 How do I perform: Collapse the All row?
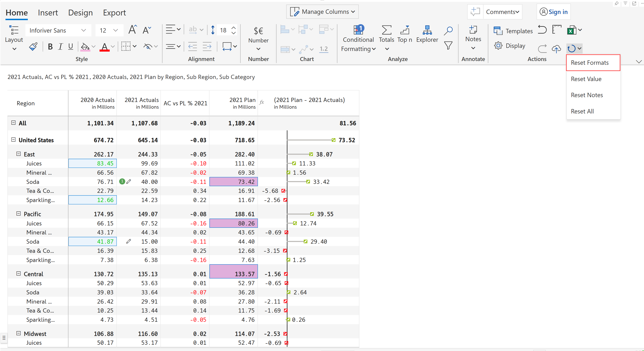point(14,123)
